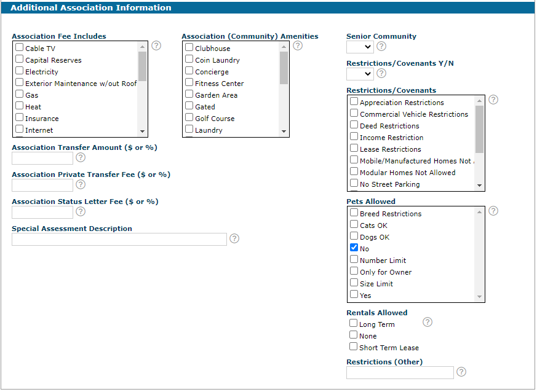Tick the Only for Owner checkbox

354,270
